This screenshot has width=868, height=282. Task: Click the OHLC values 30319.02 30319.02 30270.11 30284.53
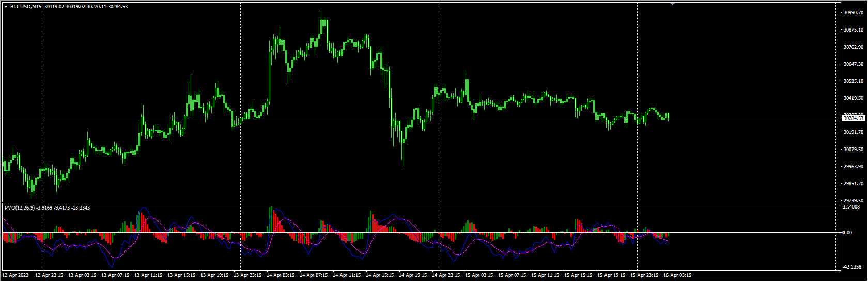click(86, 7)
